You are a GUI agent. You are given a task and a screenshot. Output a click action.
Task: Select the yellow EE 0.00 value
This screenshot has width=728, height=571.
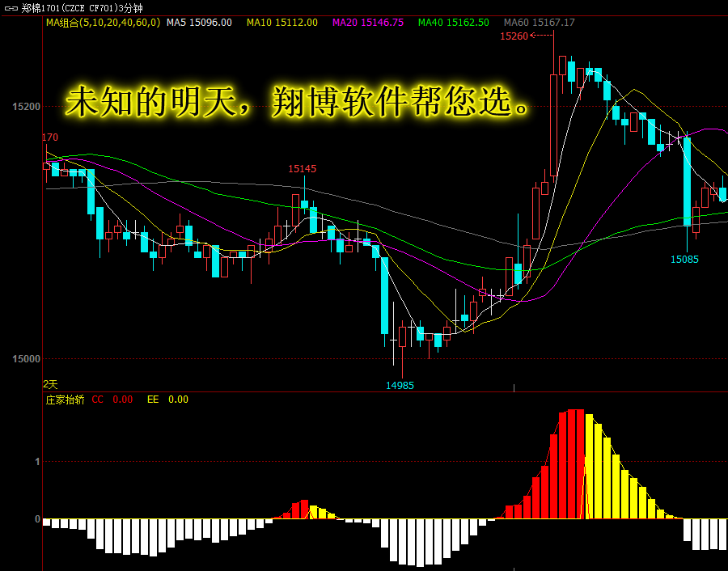click(167, 400)
